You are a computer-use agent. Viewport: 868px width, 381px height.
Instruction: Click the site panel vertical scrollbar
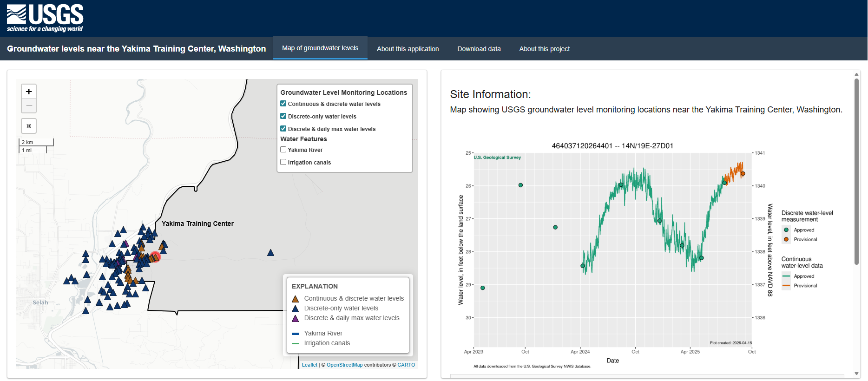click(x=856, y=172)
